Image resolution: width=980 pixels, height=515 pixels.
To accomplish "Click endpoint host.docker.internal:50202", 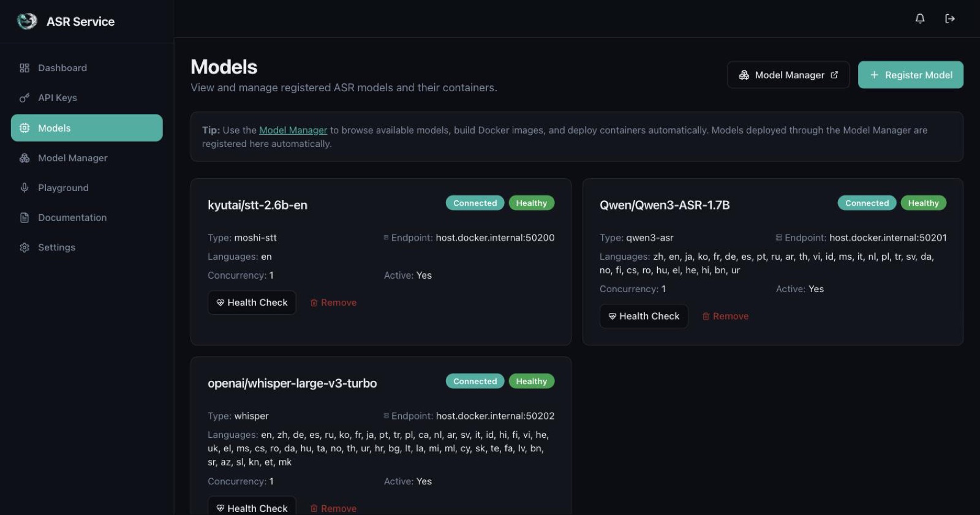I will point(495,416).
